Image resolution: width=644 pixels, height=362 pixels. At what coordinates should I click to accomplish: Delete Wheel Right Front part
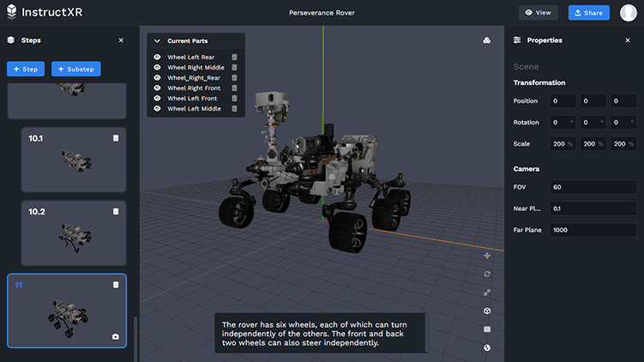pyautogui.click(x=234, y=88)
